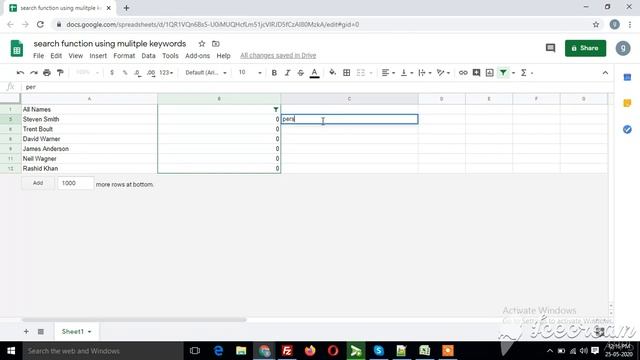Open Google Calendar side panel
The image size is (640, 360).
click(627, 77)
